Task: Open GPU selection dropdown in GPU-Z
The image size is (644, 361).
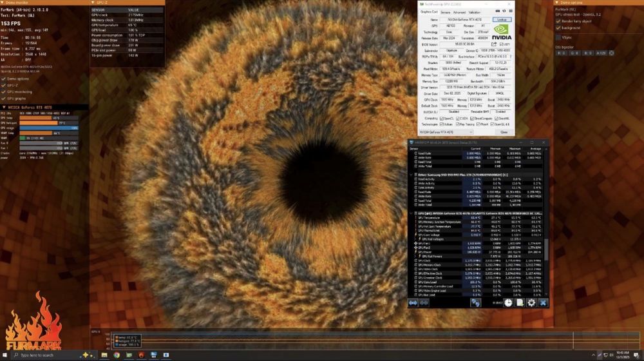Action: (446, 132)
